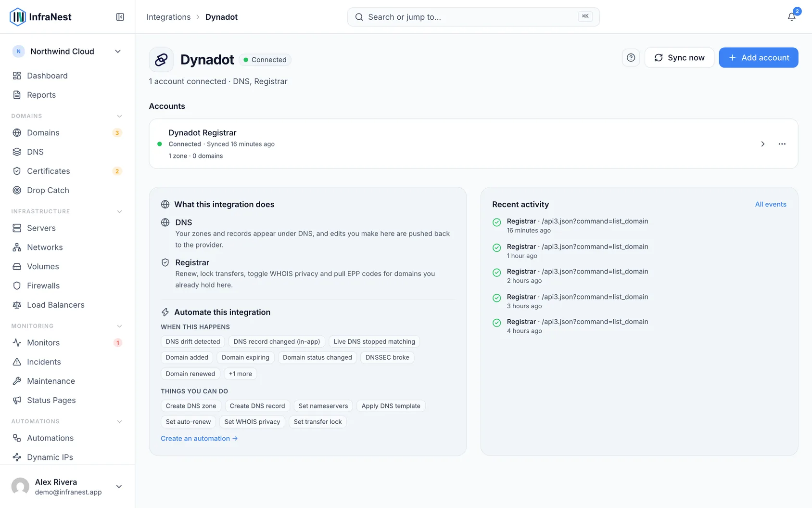Collapse the sidebar panel toggle icon
The height and width of the screenshot is (508, 812).
pos(120,17)
